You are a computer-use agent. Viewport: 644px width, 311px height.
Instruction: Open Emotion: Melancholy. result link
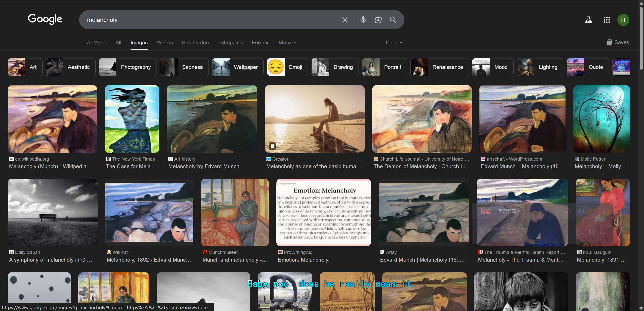tap(304, 260)
